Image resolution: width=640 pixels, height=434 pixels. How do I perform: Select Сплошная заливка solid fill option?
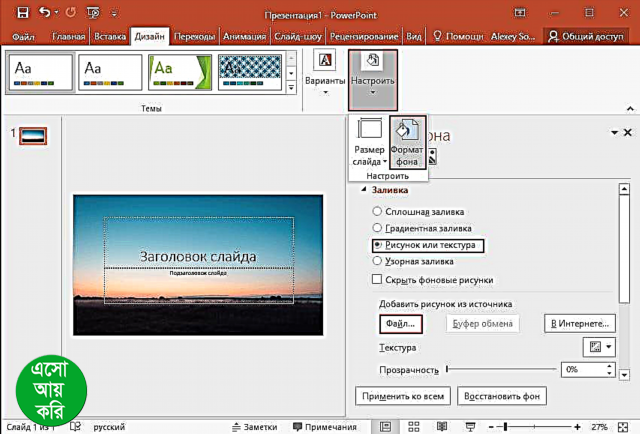coord(376,211)
